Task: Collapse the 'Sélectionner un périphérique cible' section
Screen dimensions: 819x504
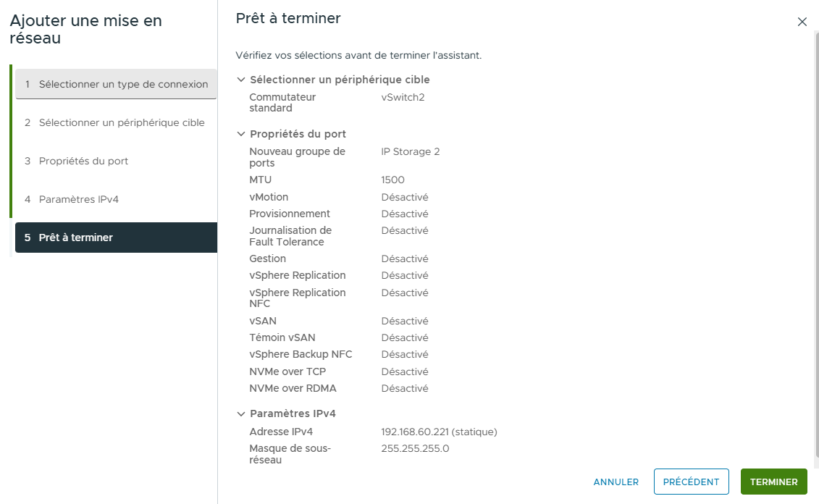Action: 240,79
